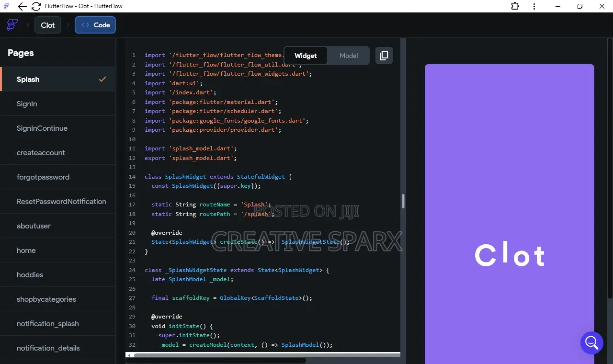This screenshot has height=364, width=613.
Task: Click the Clot splash preview screen
Action: click(509, 214)
